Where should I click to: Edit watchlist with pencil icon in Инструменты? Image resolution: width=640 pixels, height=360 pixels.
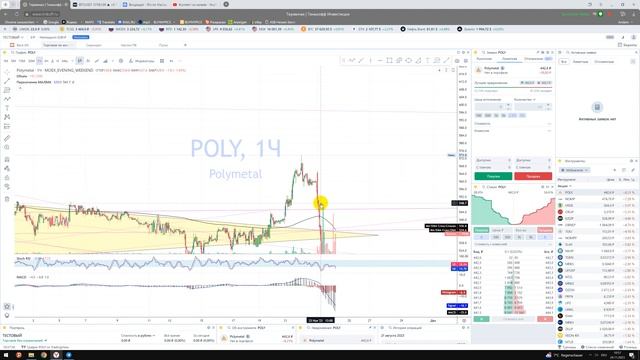coord(633,170)
